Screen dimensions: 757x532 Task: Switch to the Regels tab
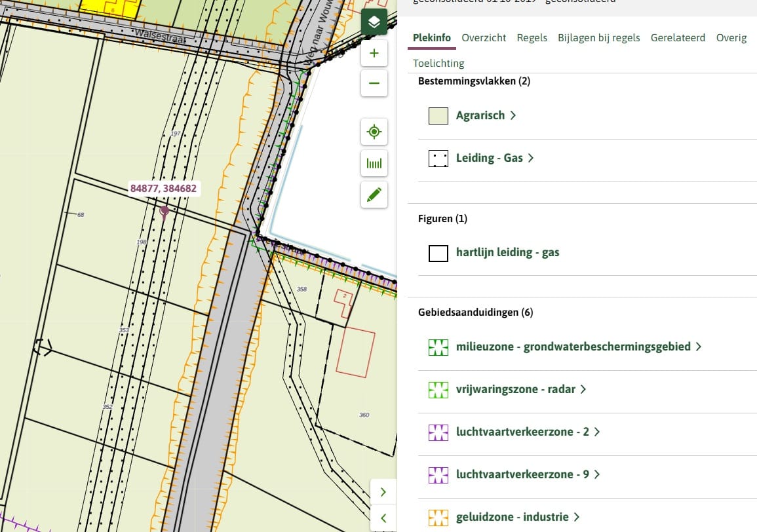point(532,38)
